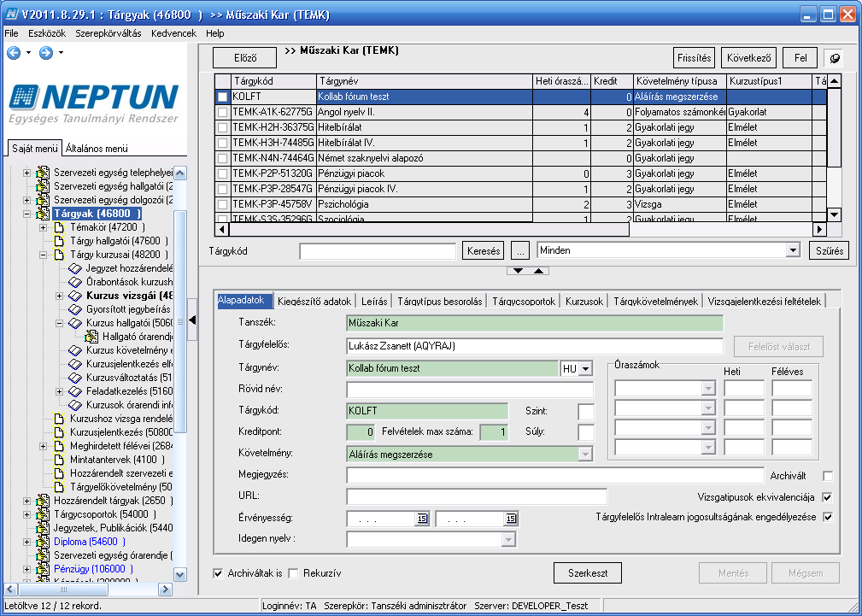The height and width of the screenshot is (616, 862).
Task: Click the Szerkeszt button
Action: [x=588, y=573]
